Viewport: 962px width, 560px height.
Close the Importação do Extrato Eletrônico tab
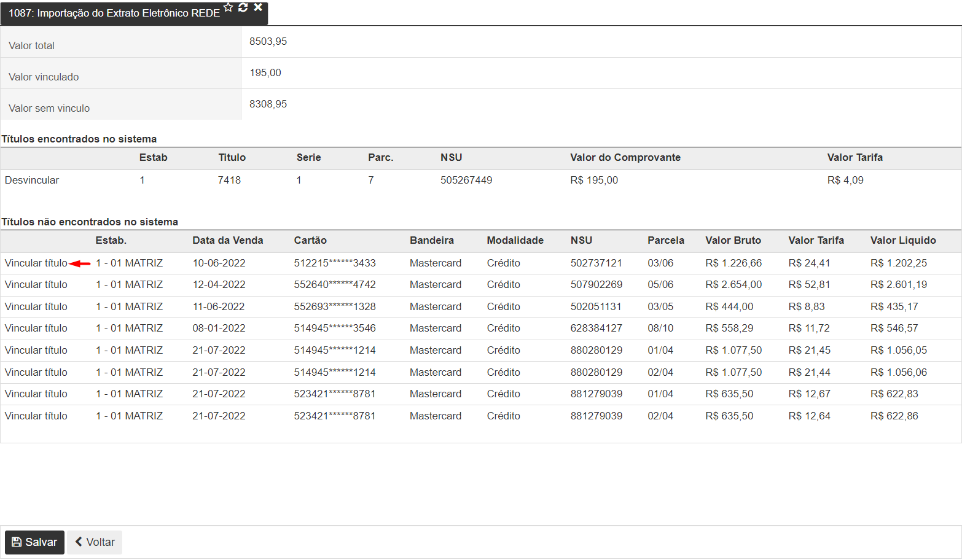pos(258,7)
